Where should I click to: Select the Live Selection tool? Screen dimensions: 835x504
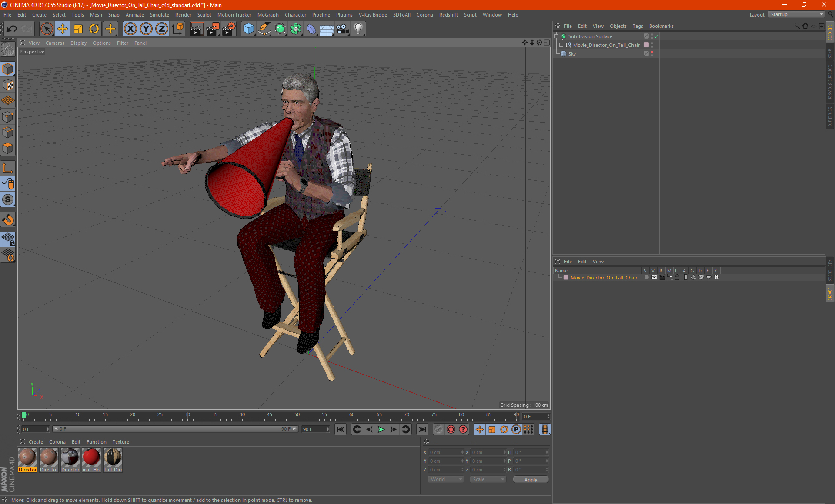(x=47, y=29)
